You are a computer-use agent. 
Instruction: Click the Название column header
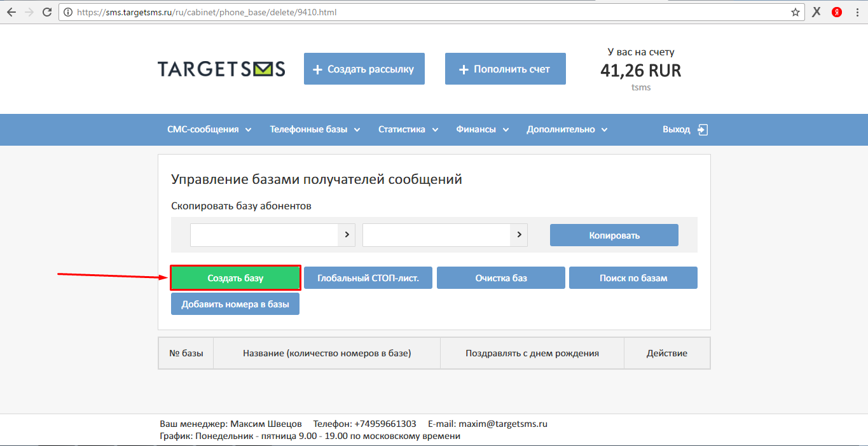click(327, 353)
